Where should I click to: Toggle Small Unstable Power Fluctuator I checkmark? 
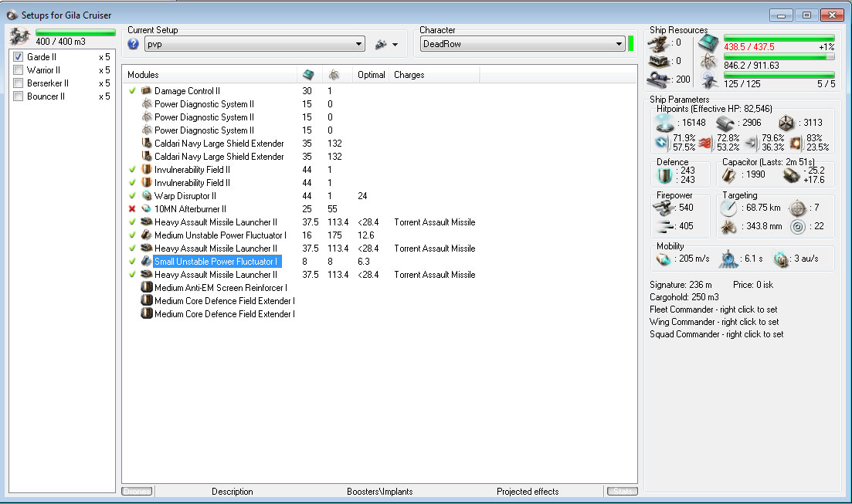click(132, 261)
